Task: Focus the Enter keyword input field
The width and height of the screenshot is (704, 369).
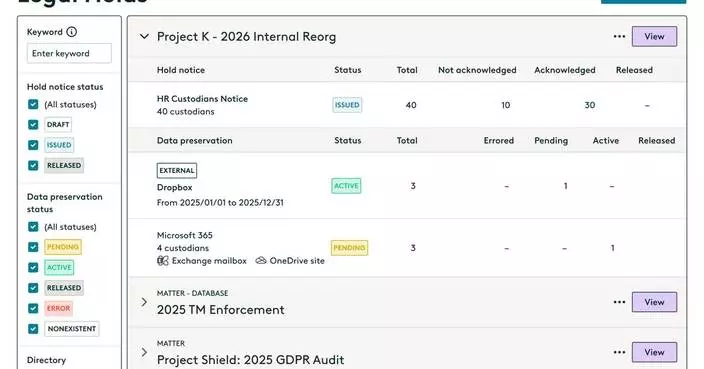Action: 69,53
